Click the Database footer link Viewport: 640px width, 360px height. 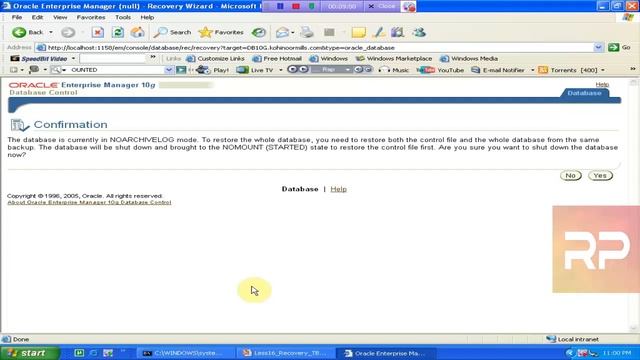[x=300, y=189]
